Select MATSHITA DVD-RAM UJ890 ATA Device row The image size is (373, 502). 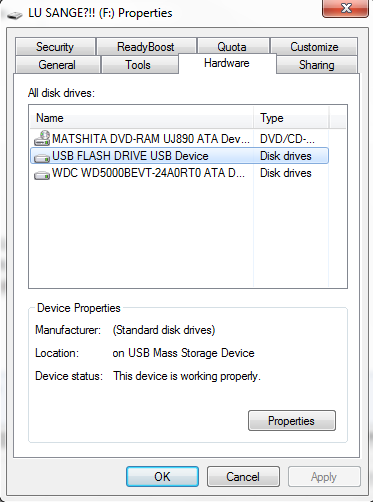tap(179, 139)
